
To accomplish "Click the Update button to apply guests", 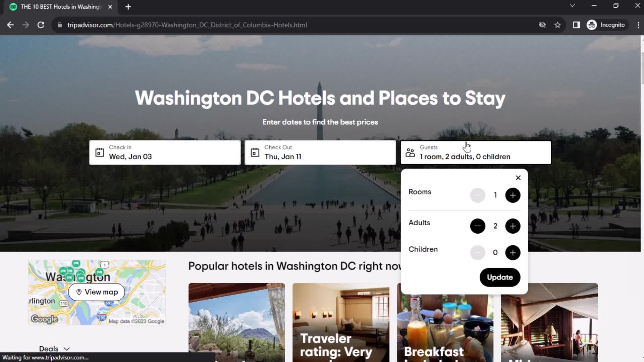I will [x=500, y=277].
